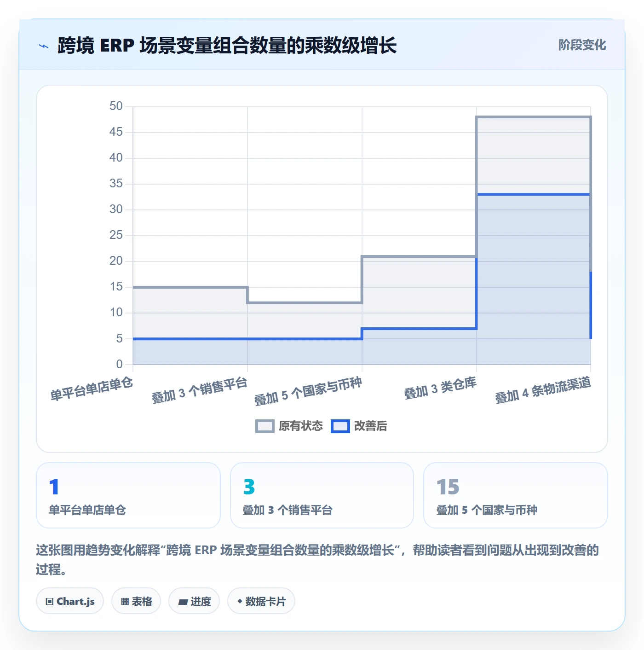Select the Chart.js tag chip
Image resolution: width=644 pixels, height=650 pixels.
point(70,601)
